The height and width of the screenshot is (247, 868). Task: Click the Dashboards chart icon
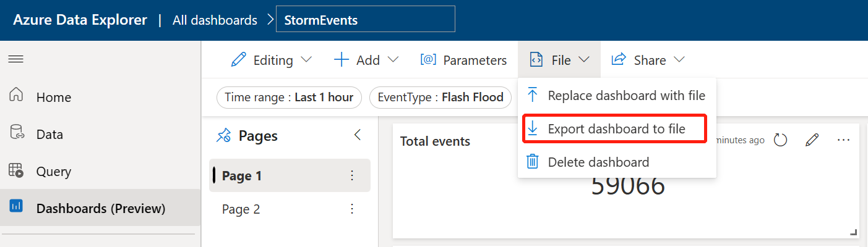click(x=17, y=206)
